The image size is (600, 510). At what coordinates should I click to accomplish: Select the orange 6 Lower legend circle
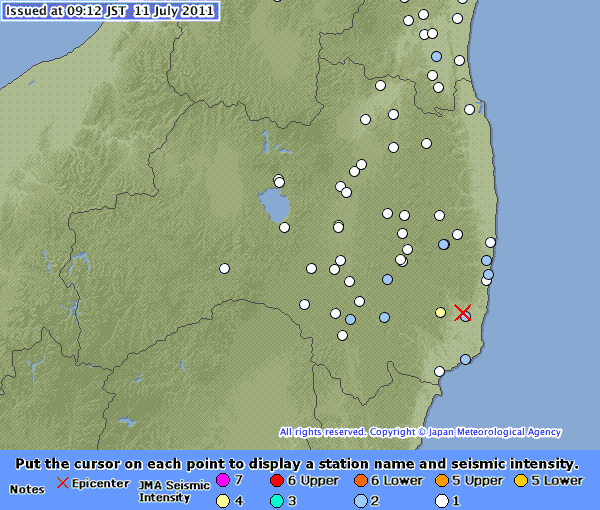pyautogui.click(x=360, y=481)
